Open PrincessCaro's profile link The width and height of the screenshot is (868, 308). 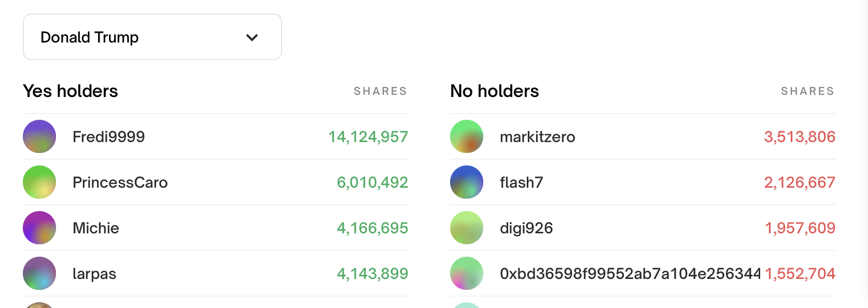(x=120, y=183)
